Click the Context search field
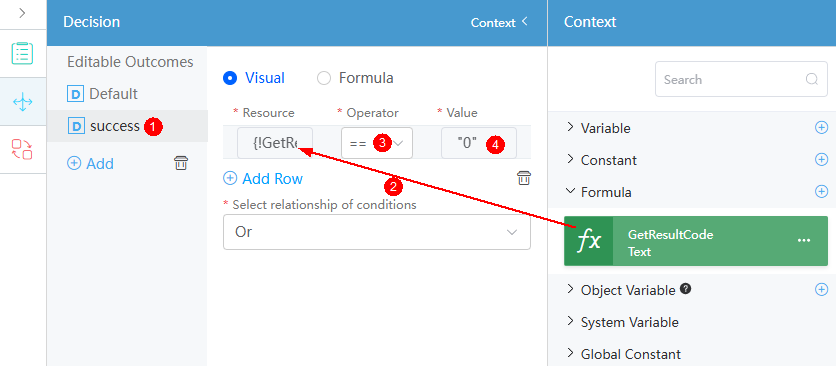Viewport: 836px width, 366px height. pyautogui.click(x=741, y=79)
